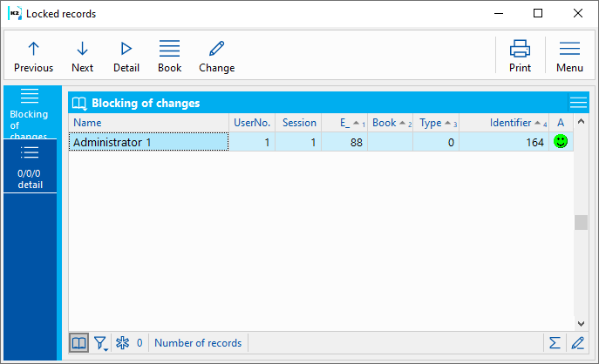Image resolution: width=599 pixels, height=364 pixels.
Task: Click the 0 value in Type column
Action: coord(436,142)
